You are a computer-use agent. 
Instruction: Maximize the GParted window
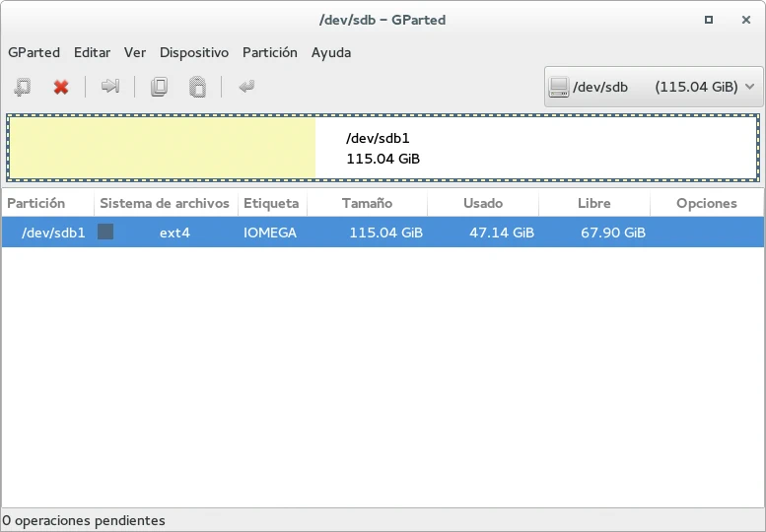pos(709,19)
